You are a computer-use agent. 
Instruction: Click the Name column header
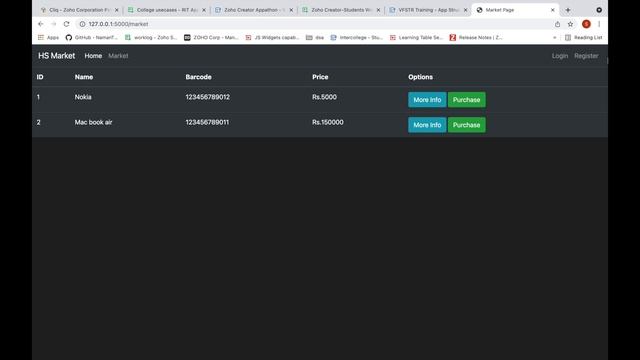pyautogui.click(x=84, y=77)
